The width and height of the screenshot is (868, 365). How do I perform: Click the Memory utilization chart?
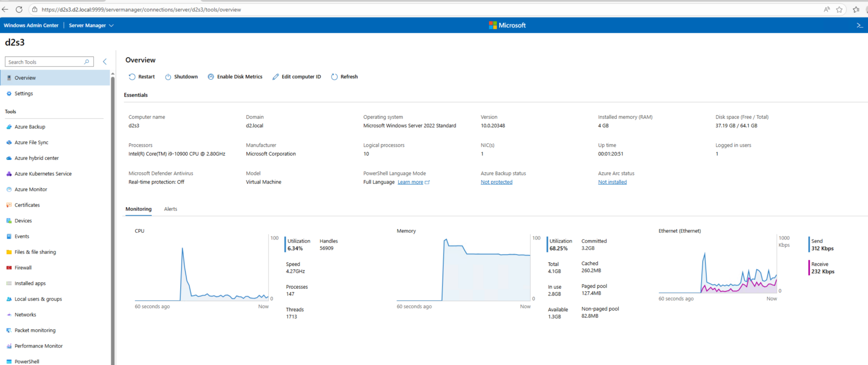point(463,268)
